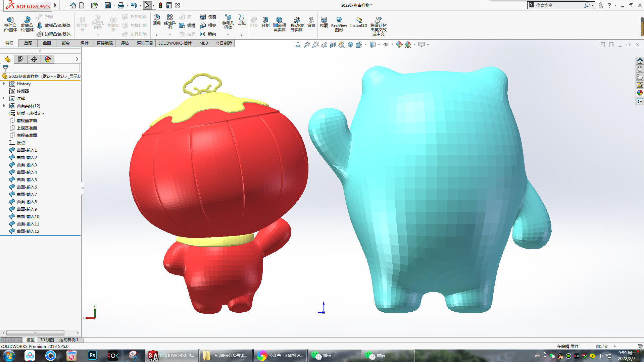Image resolution: width=644 pixels, height=362 pixels.
Task: Select the Draft (拔模) tool
Action: (x=187, y=25)
